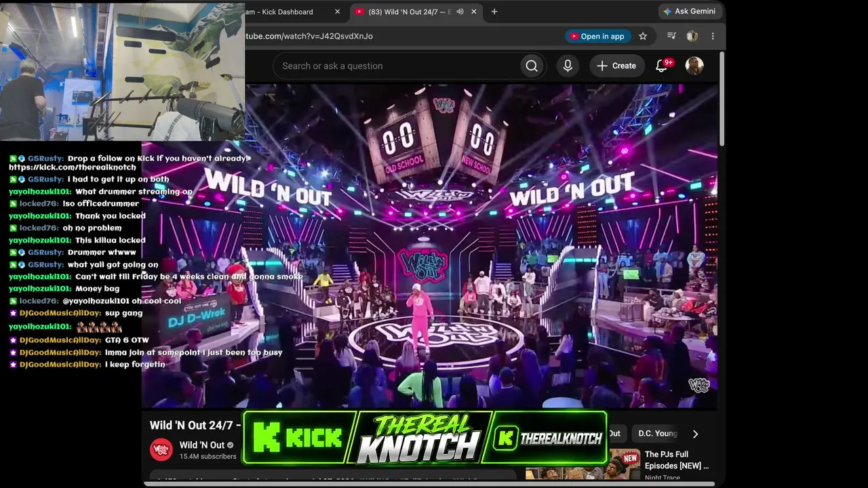
Task: Open the Wild 'N Out channel avatar
Action: coord(161,449)
